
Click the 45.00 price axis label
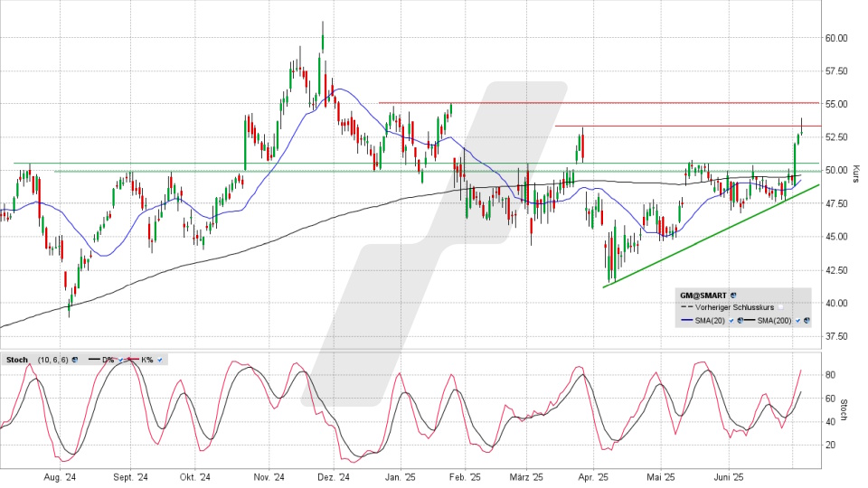[835, 237]
